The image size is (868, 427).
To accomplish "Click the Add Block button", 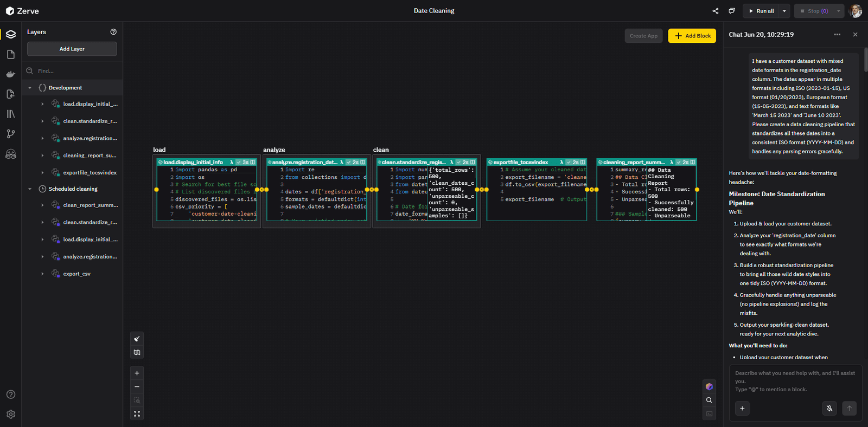I will coord(692,36).
